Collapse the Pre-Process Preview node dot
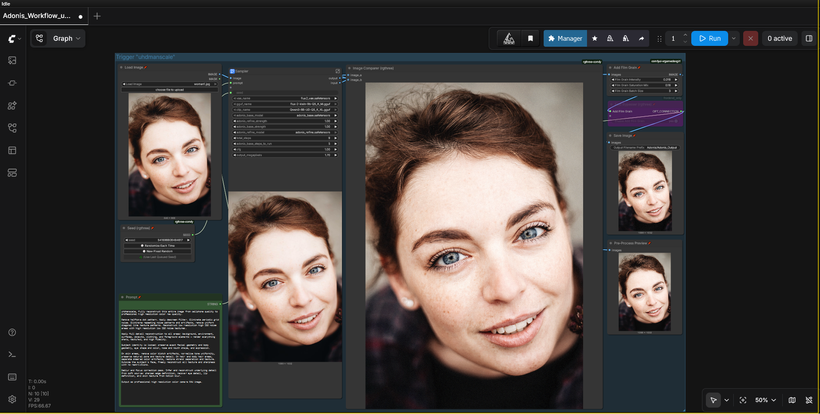The height and width of the screenshot is (414, 820). click(610, 243)
